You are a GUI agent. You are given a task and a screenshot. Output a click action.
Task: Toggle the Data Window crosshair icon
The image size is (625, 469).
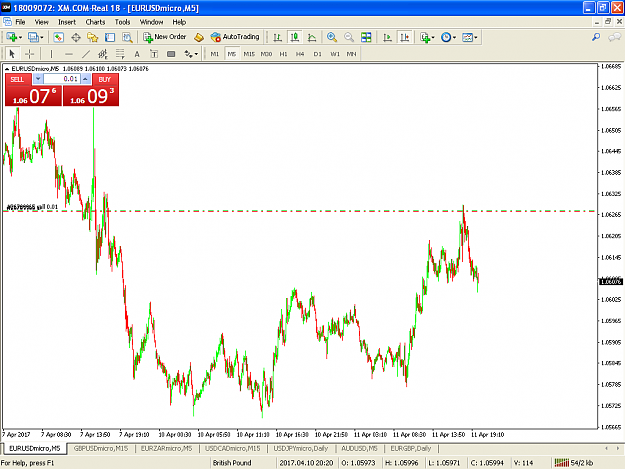(76, 37)
